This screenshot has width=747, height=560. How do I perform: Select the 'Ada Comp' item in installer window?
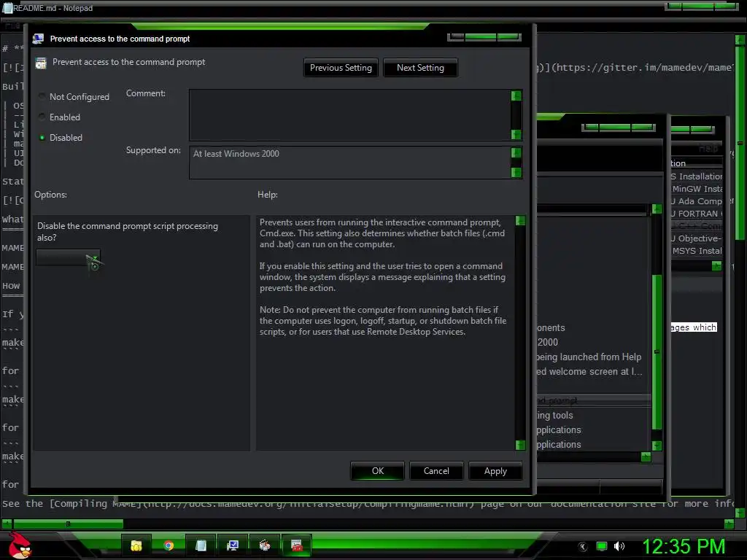point(697,201)
